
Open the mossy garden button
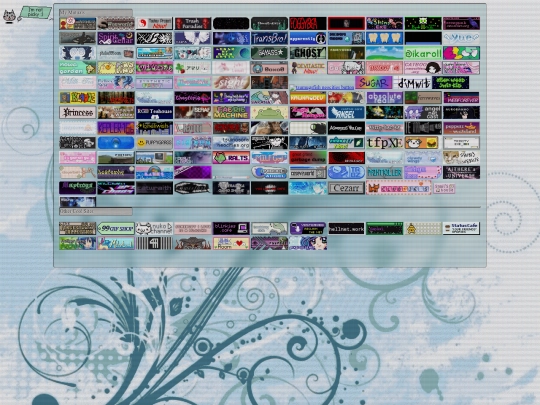click(77, 68)
